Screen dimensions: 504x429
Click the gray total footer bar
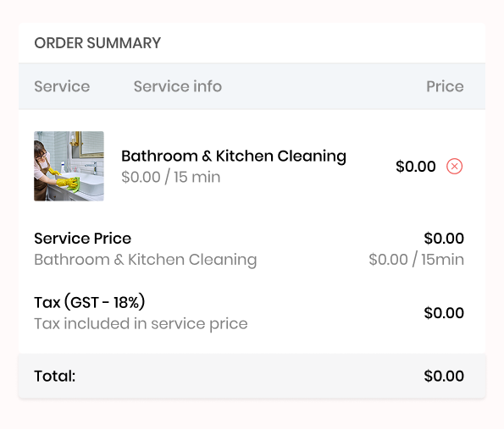tap(252, 376)
